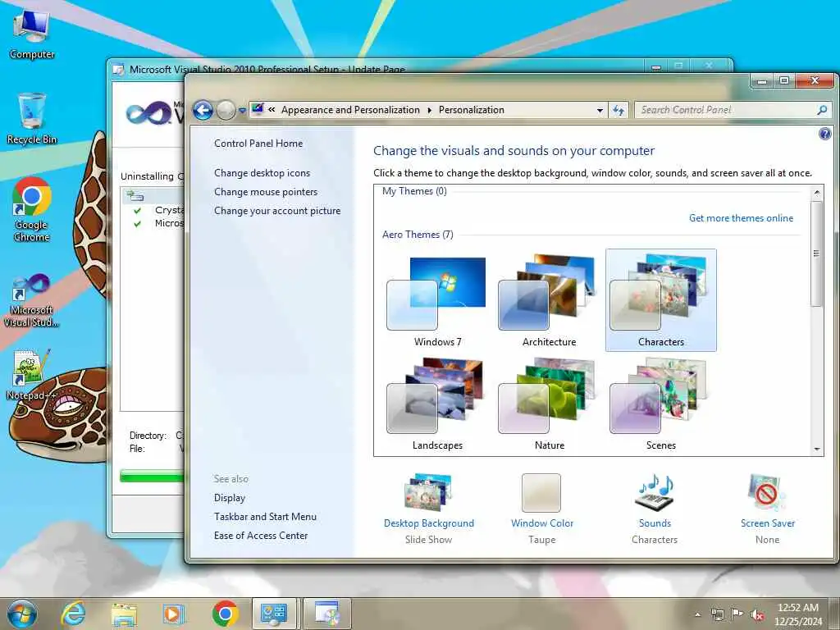
Task: Click the Action Center flag icon
Action: pos(737,614)
